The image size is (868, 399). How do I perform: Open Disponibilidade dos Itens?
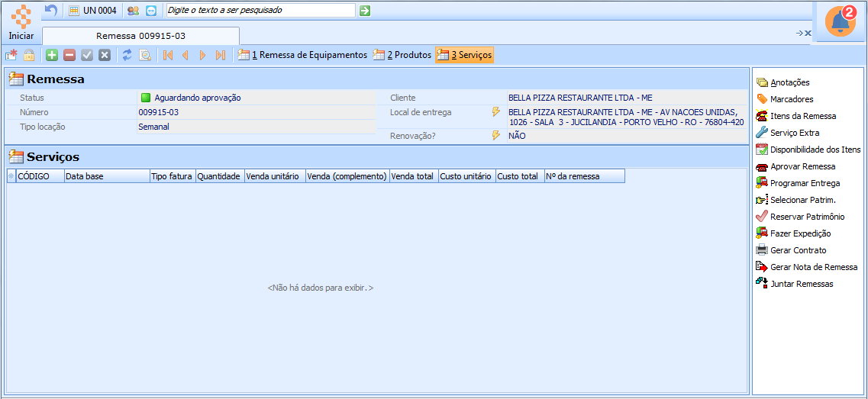[808, 150]
